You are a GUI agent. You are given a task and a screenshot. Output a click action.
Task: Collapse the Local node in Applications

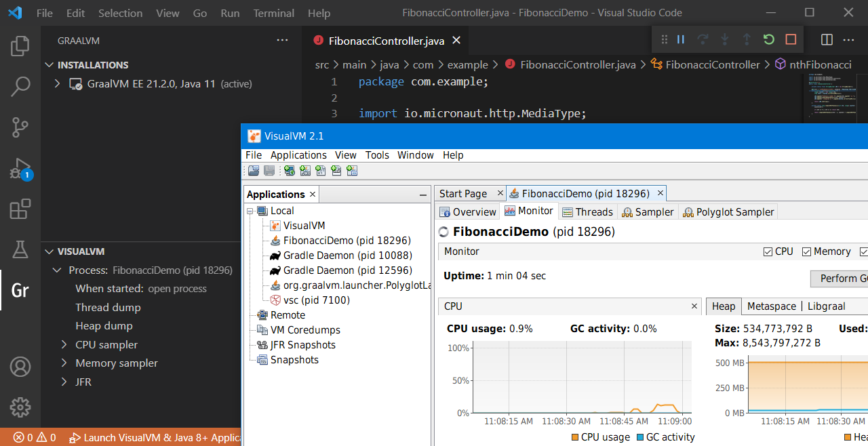(250, 211)
